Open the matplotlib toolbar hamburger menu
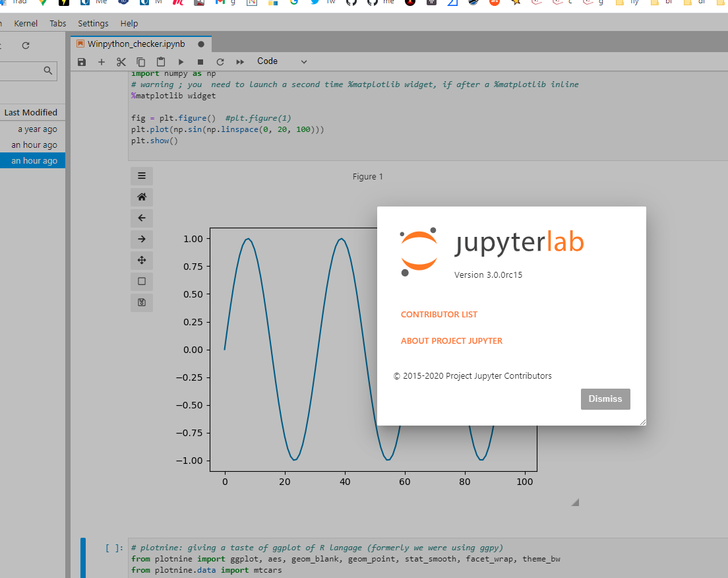 point(142,176)
